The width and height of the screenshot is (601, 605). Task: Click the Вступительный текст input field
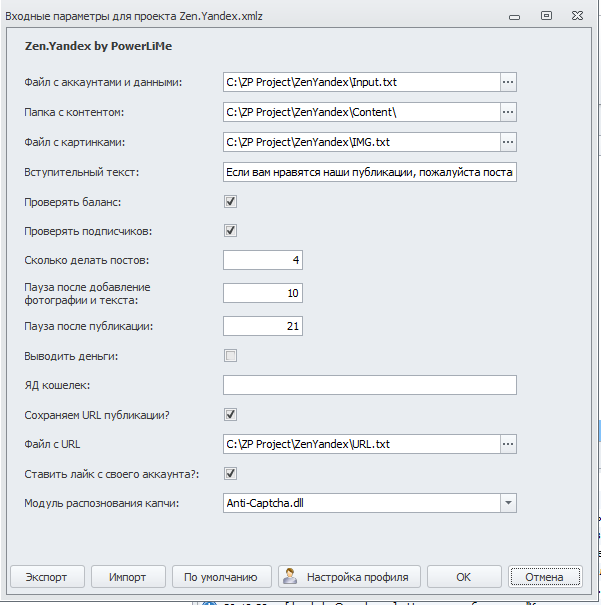(x=370, y=172)
